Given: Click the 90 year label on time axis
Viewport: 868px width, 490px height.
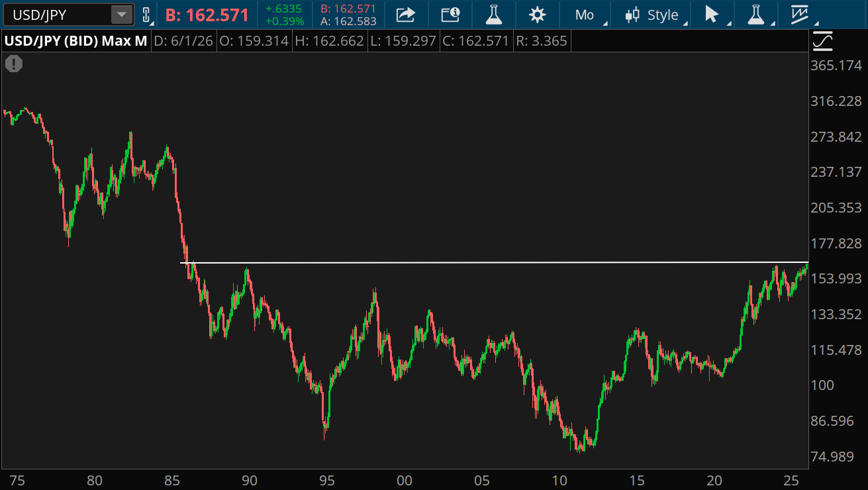Looking at the screenshot, I should (250, 481).
